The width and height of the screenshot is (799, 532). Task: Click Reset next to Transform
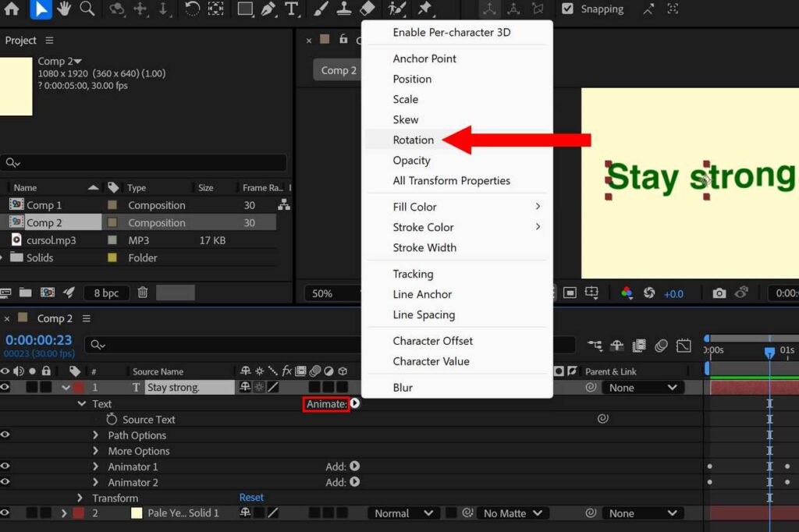pyautogui.click(x=252, y=498)
